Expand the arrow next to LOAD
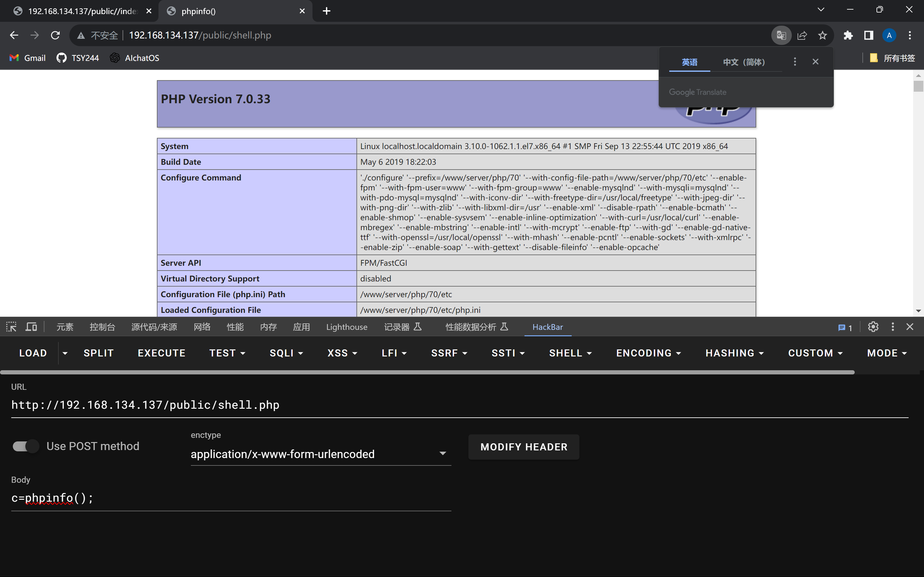 tap(65, 353)
